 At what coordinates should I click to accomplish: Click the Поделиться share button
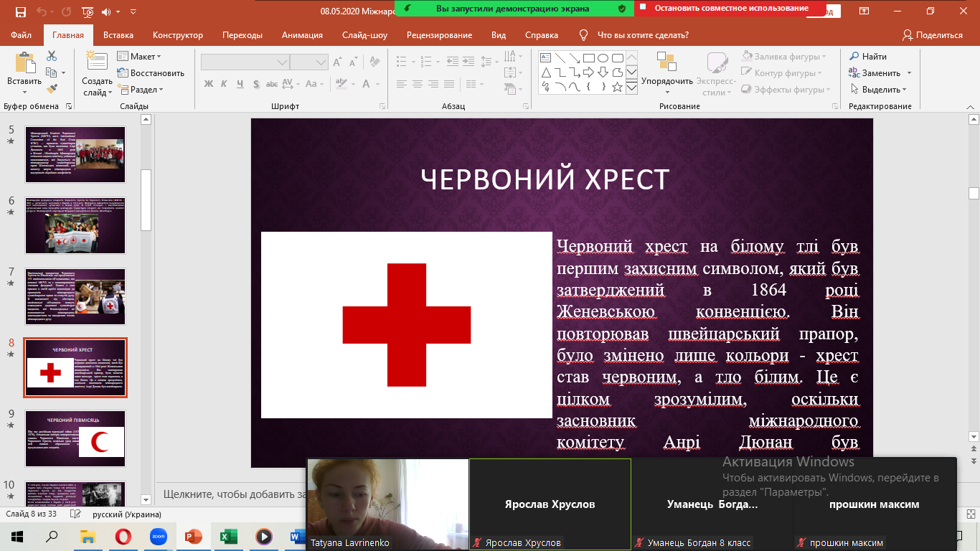[933, 35]
